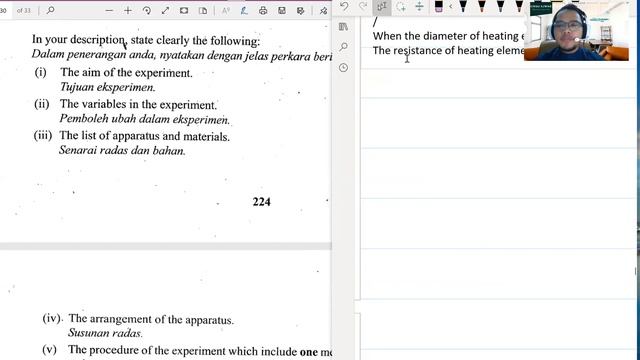Screen dimensions: 640x360
Task: Choose Save As for the PDF
Action: [301, 11]
